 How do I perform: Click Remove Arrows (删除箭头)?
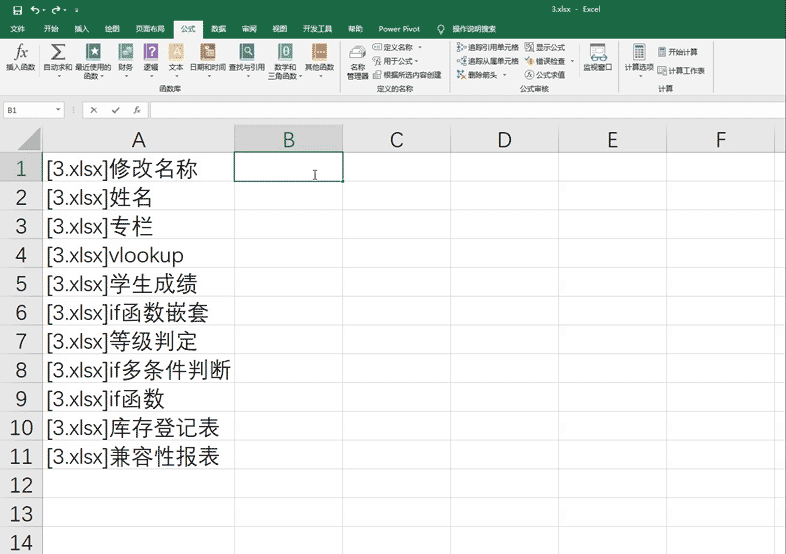click(477, 75)
